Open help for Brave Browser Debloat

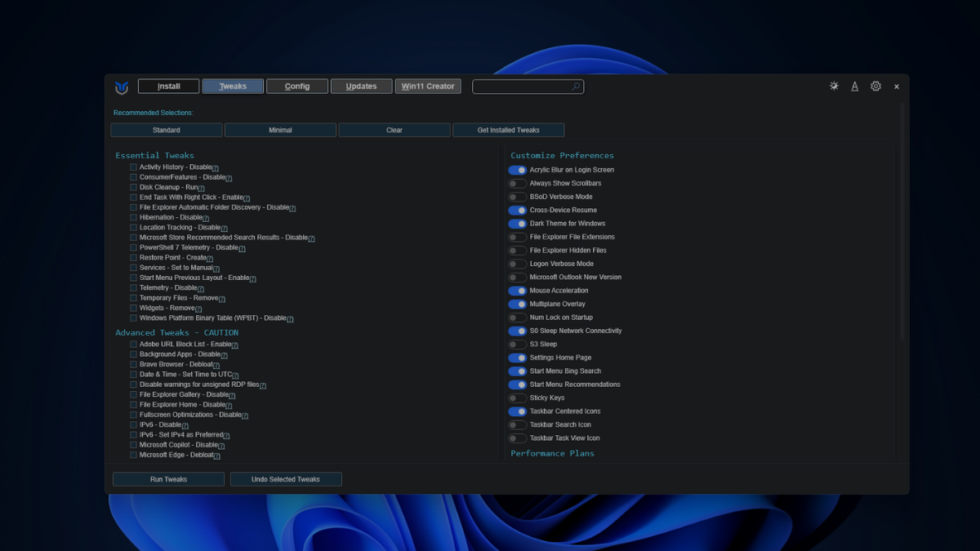[x=216, y=365]
